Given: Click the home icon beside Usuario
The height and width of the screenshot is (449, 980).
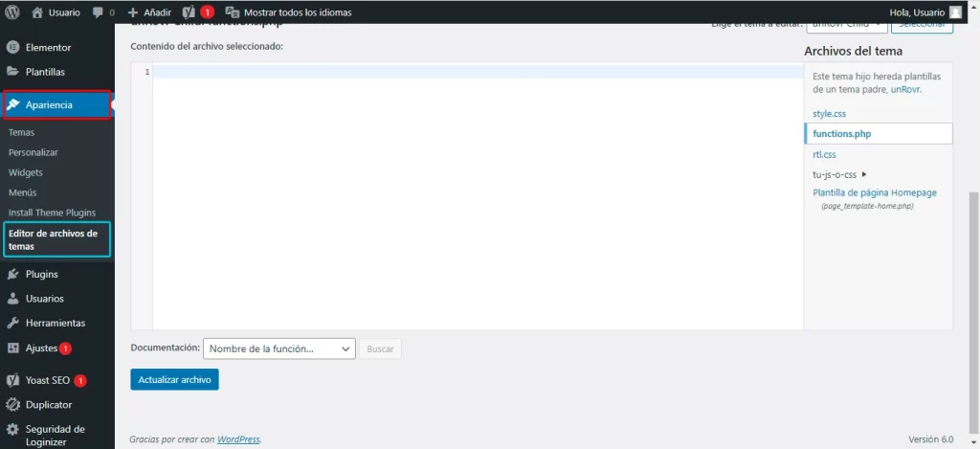Looking at the screenshot, I should tap(37, 11).
